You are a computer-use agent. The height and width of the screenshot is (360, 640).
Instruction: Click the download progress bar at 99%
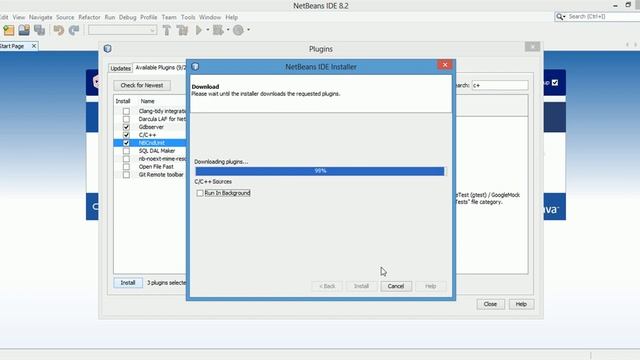coord(320,171)
